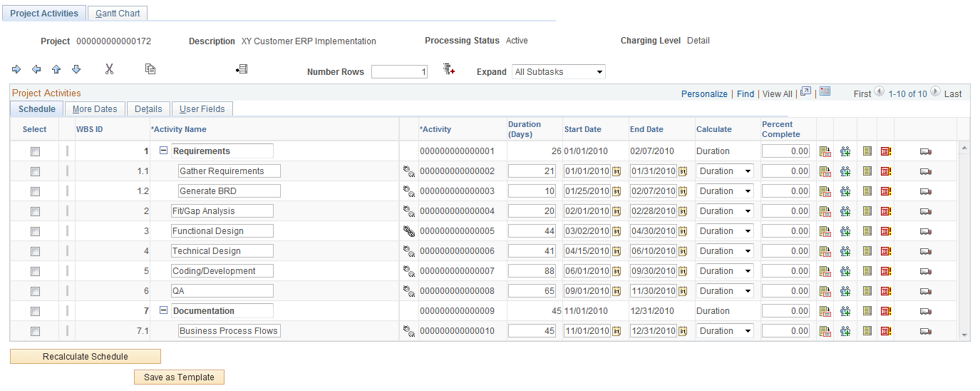The height and width of the screenshot is (391, 980).
Task: Click the Functional Design duration field
Action: (532, 231)
